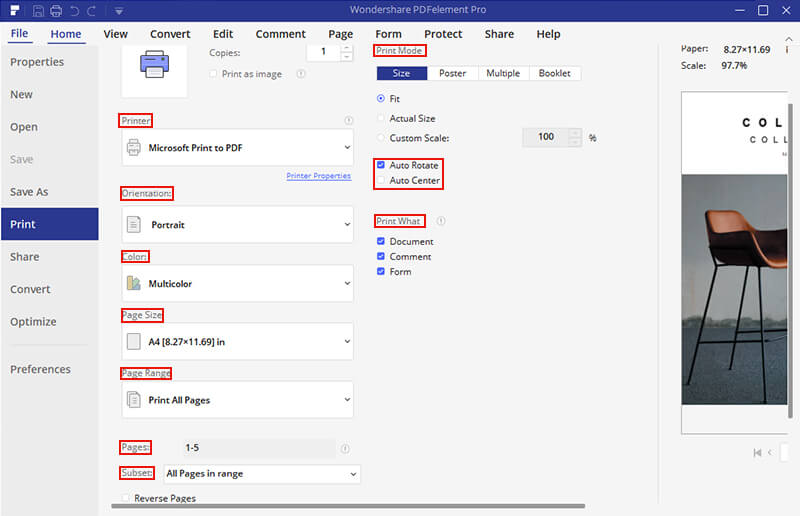Click the info icon beside Print What

[x=441, y=221]
